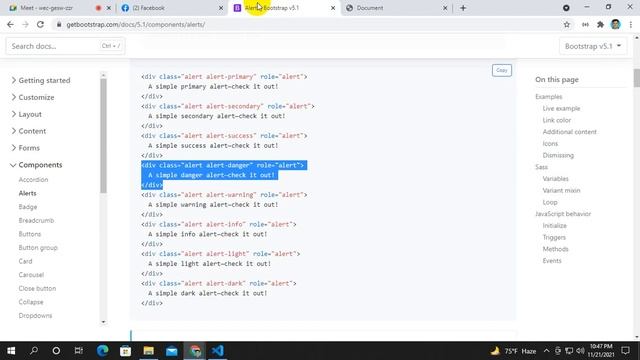Jump to Live example section
Image resolution: width=640 pixels, height=360 pixels.
tap(561, 109)
